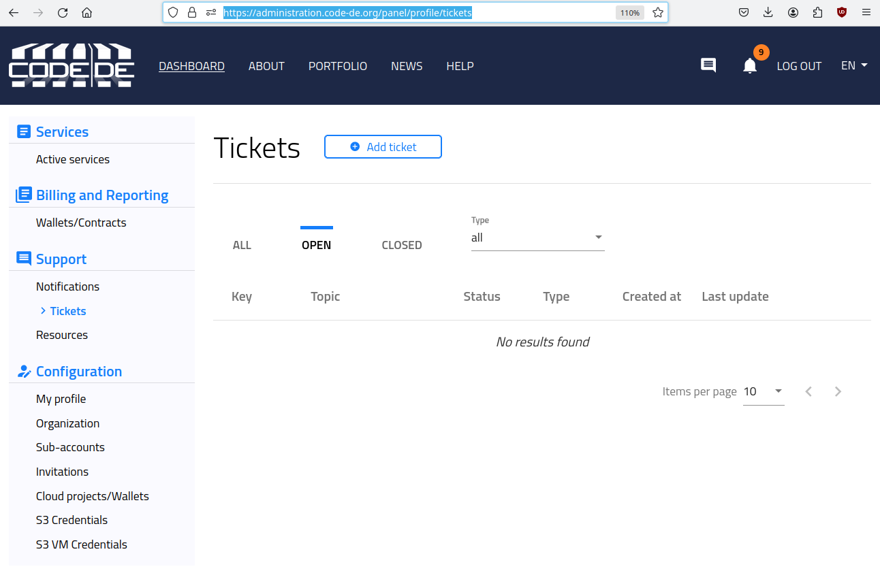The height and width of the screenshot is (588, 880).
Task: Open the notifications bell icon
Action: tap(750, 66)
